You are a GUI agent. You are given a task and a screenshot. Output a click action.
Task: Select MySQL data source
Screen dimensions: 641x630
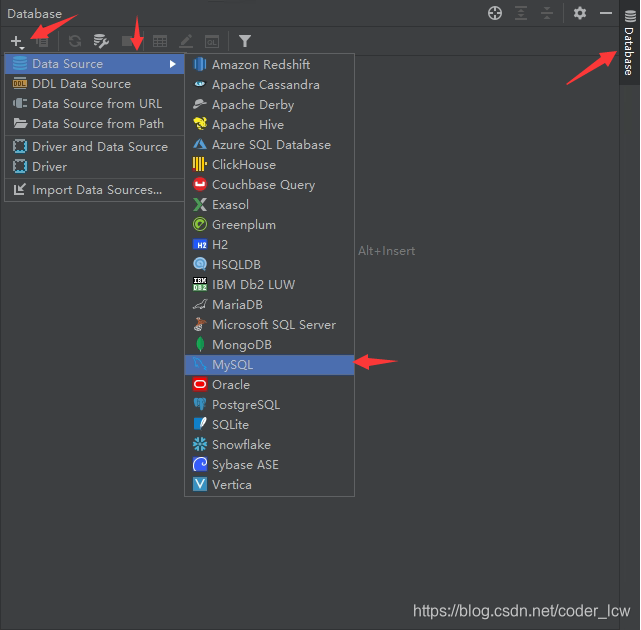coord(269,365)
